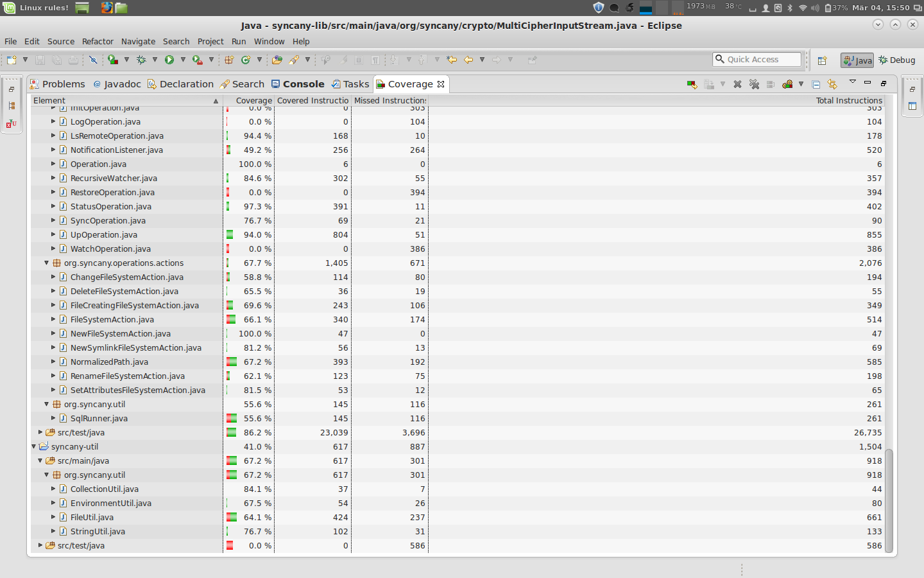The width and height of the screenshot is (924, 578).
Task: Click Relaunch Coverage Session icon
Action: [692, 84]
